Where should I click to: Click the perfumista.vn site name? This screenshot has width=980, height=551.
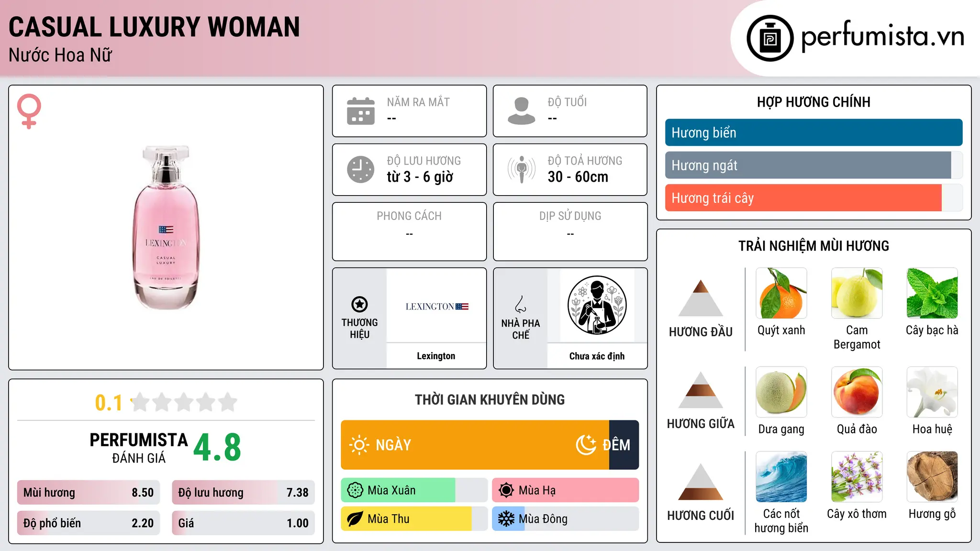(882, 37)
